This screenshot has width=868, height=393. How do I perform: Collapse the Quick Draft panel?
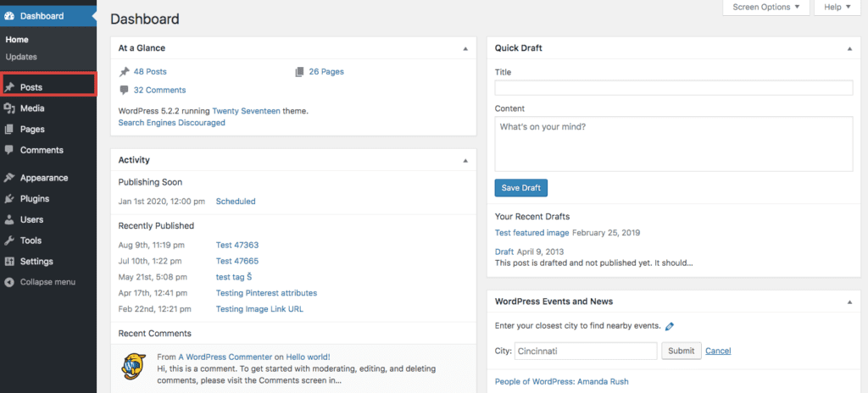pyautogui.click(x=849, y=49)
